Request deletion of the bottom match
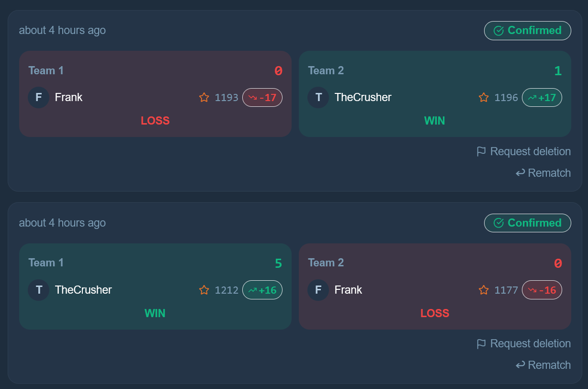 click(x=524, y=343)
